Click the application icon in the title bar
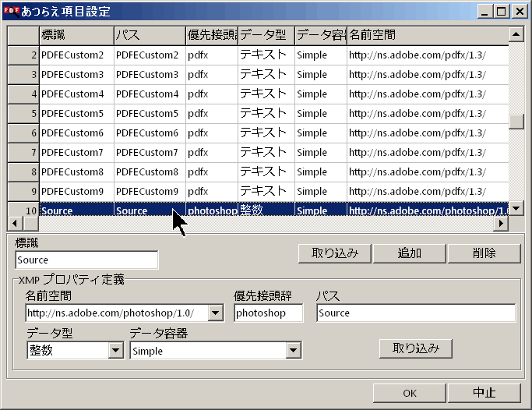This screenshot has height=410, width=532. [10, 11]
